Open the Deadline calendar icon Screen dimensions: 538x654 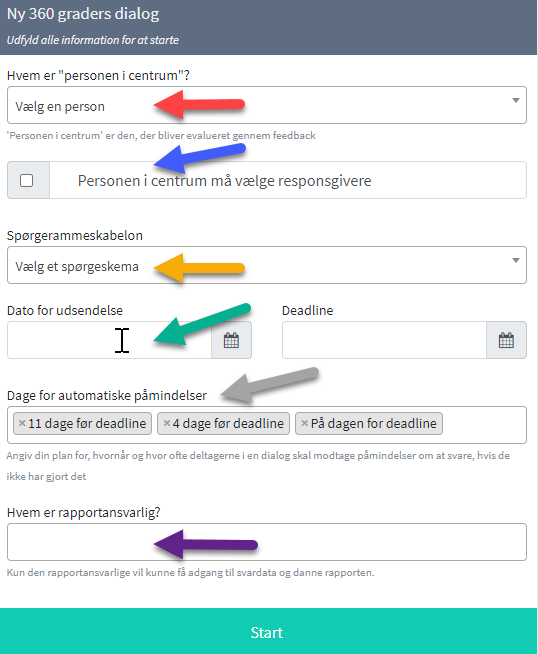click(x=506, y=340)
